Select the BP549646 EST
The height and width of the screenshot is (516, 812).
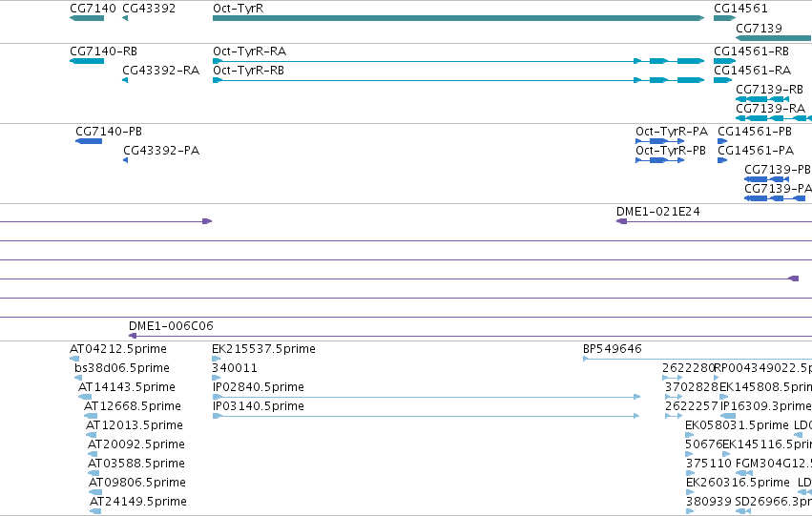(x=697, y=358)
